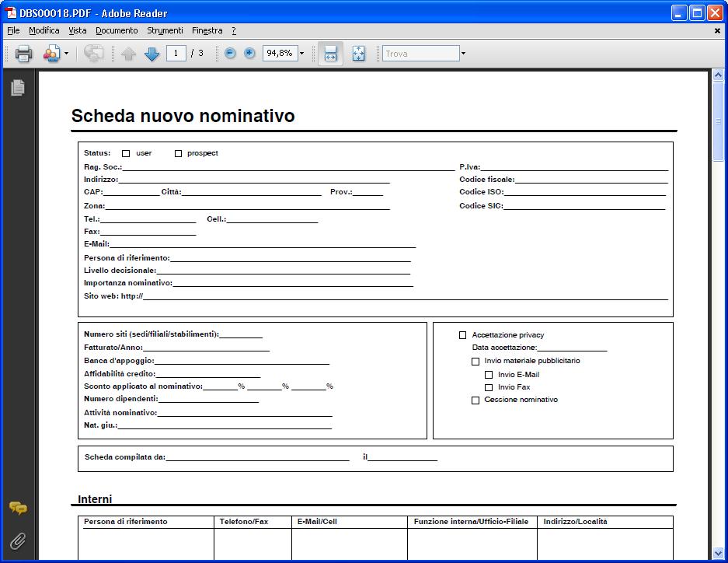Click the vertical scrollbar down arrow
Screen dimensions: 728x563
click(x=718, y=553)
